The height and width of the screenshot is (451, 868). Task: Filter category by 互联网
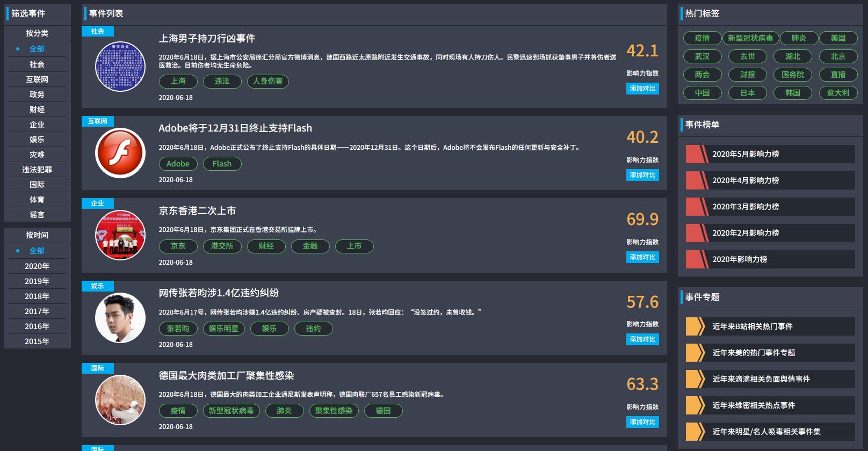tap(37, 79)
